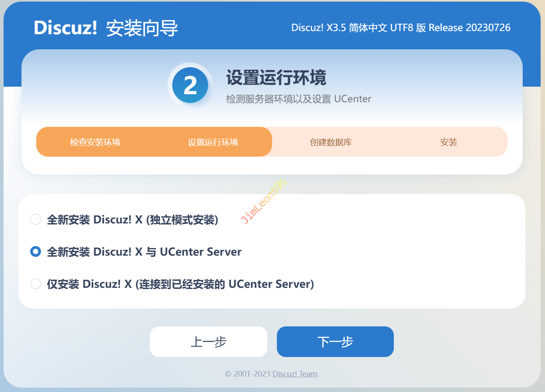Click the 创建数据库 step tab
Image resolution: width=545 pixels, height=392 pixels.
[331, 142]
